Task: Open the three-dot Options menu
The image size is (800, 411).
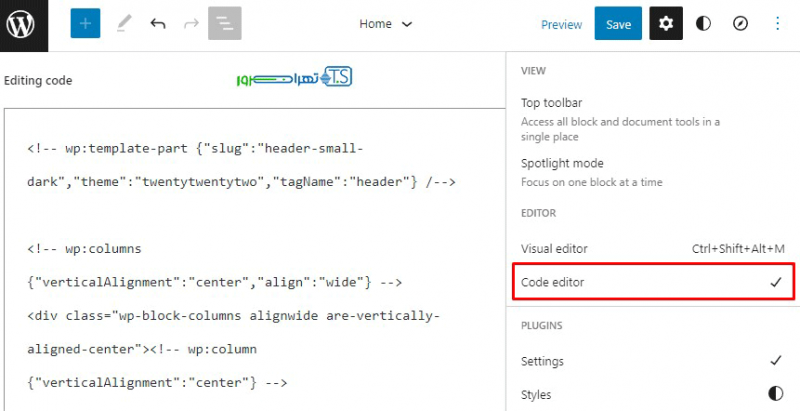Action: pos(778,24)
